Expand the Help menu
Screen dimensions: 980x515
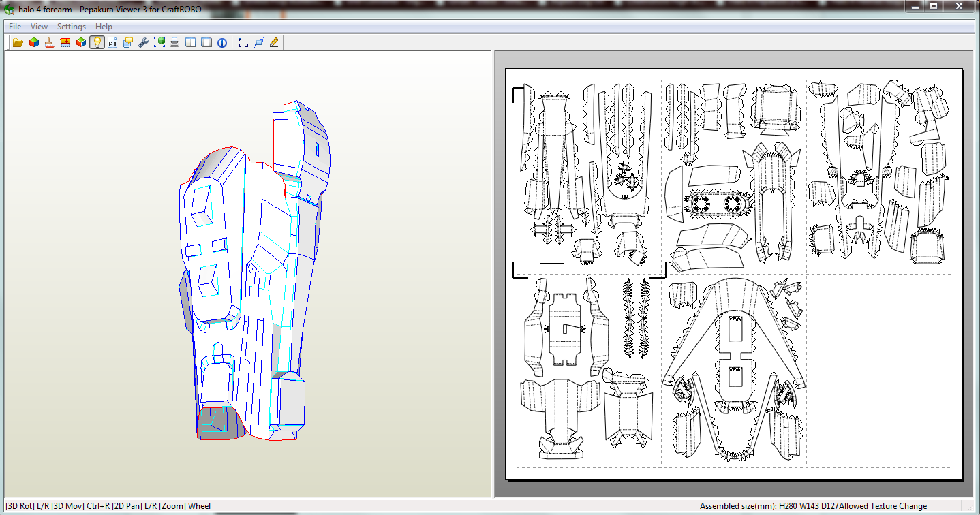click(104, 27)
